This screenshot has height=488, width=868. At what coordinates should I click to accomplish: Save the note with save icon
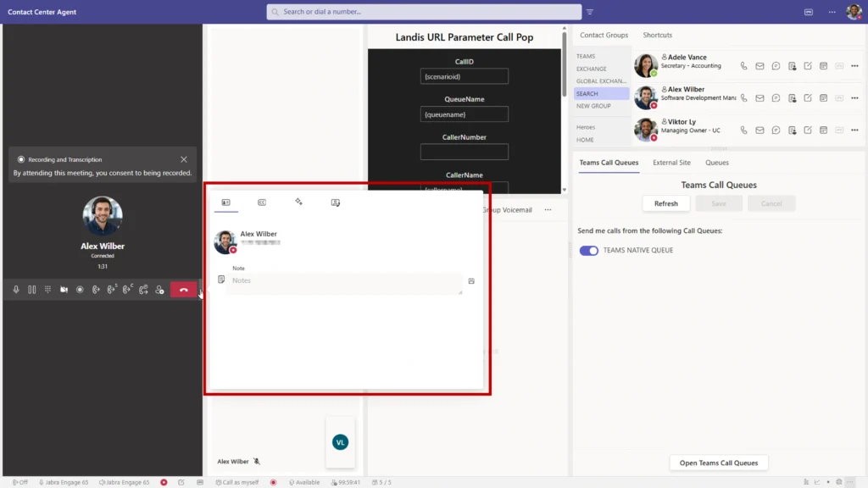[471, 281]
